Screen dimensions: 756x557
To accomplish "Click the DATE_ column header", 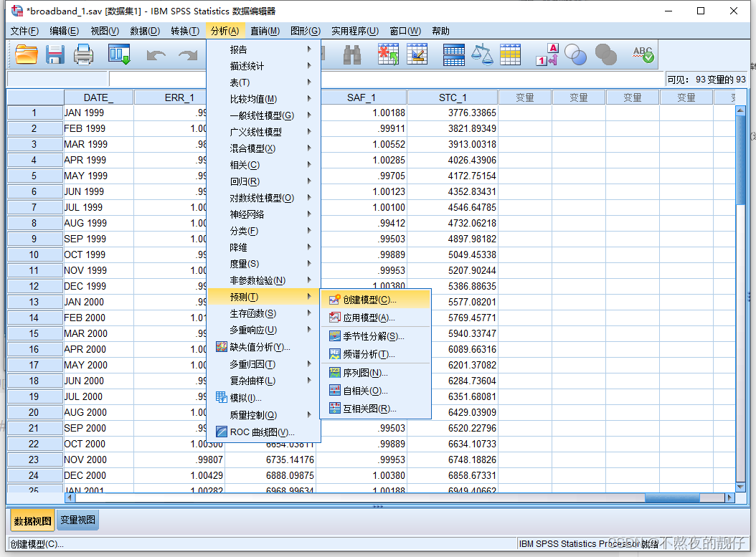I will 98,97.
